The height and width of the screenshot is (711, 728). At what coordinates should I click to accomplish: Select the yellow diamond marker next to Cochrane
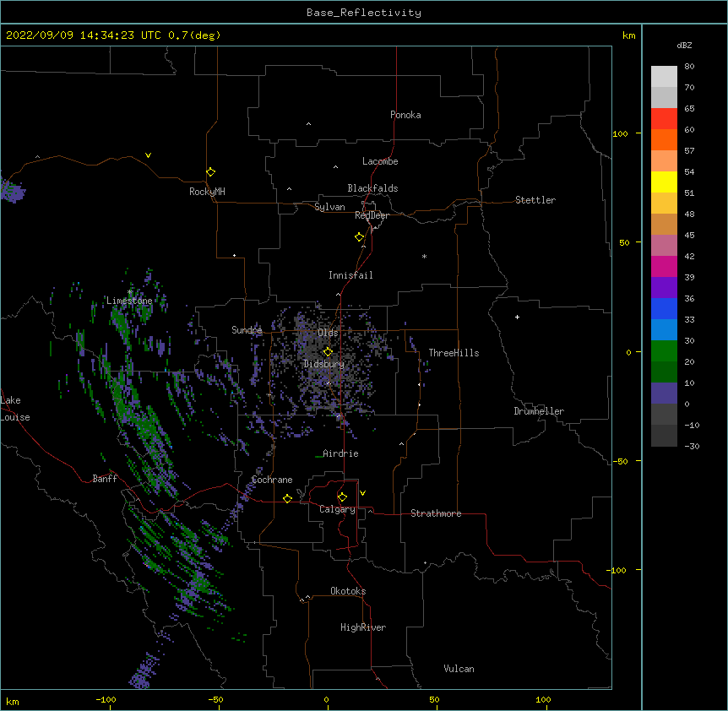287,498
